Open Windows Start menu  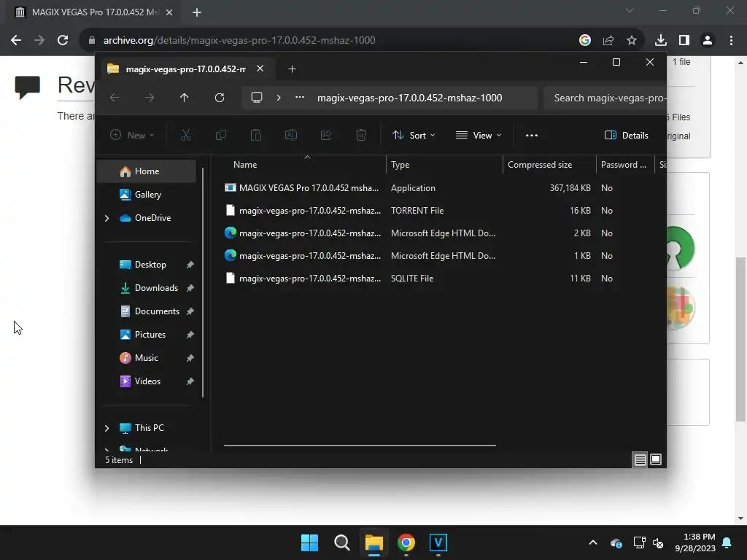tap(309, 542)
